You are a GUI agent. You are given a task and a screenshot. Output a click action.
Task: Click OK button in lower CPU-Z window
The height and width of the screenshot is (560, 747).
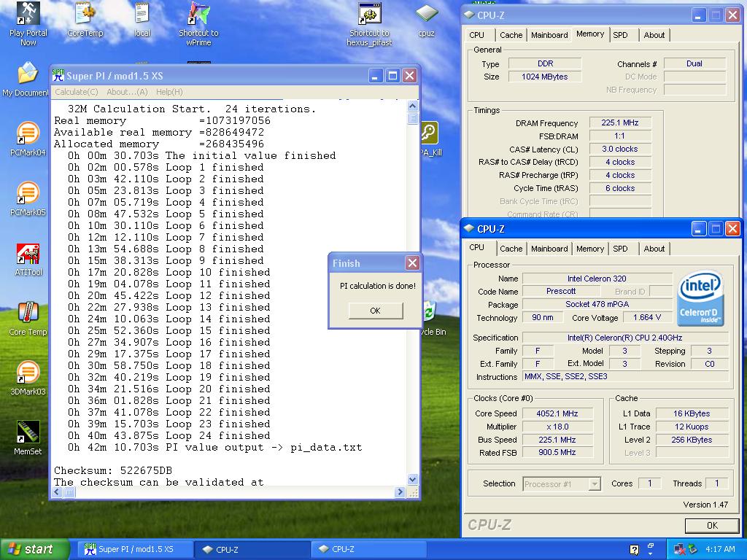(712, 525)
